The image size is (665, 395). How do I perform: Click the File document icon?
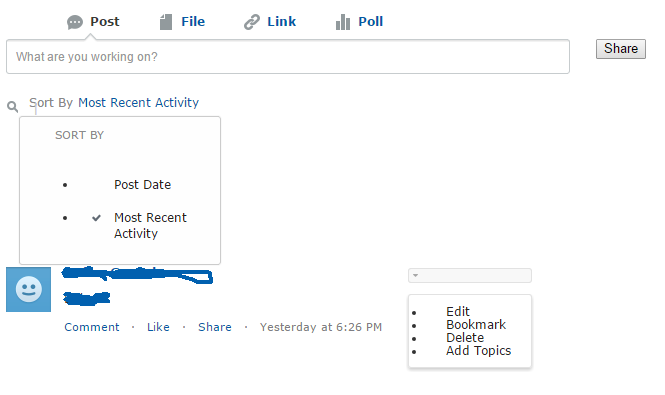166,22
